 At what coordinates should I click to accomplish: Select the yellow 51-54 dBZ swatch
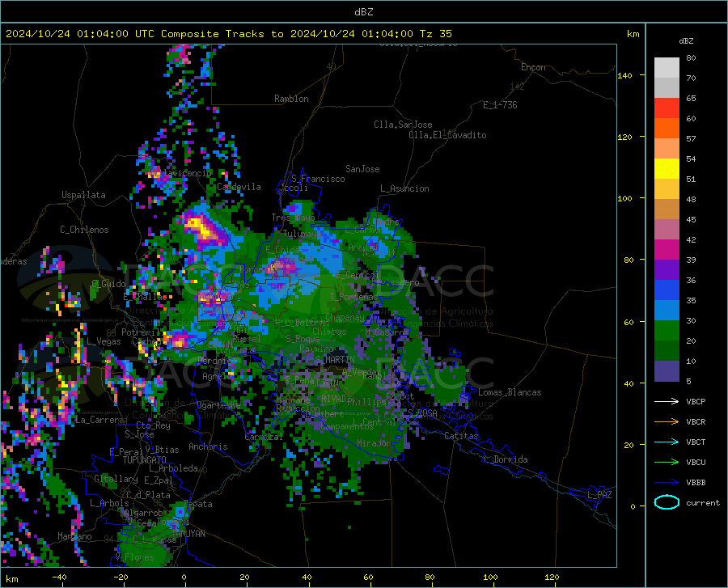pos(667,169)
